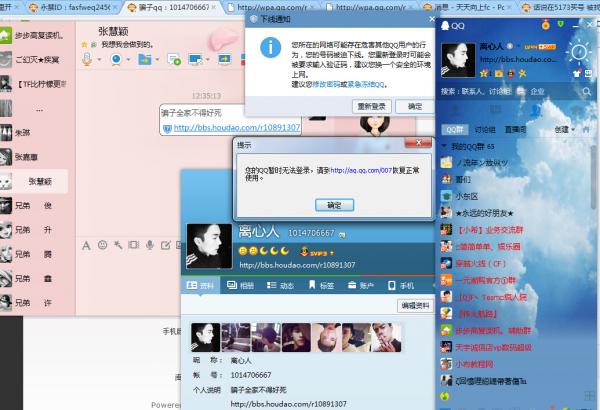Open voice call options dropdown arrow
The width and height of the screenshot is (600, 410).
99,60
